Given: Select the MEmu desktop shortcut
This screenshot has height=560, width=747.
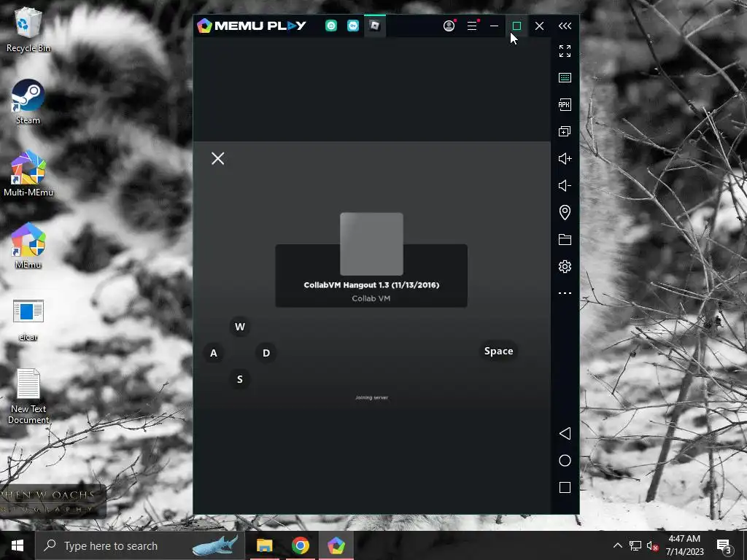Looking at the screenshot, I should [x=28, y=246].
